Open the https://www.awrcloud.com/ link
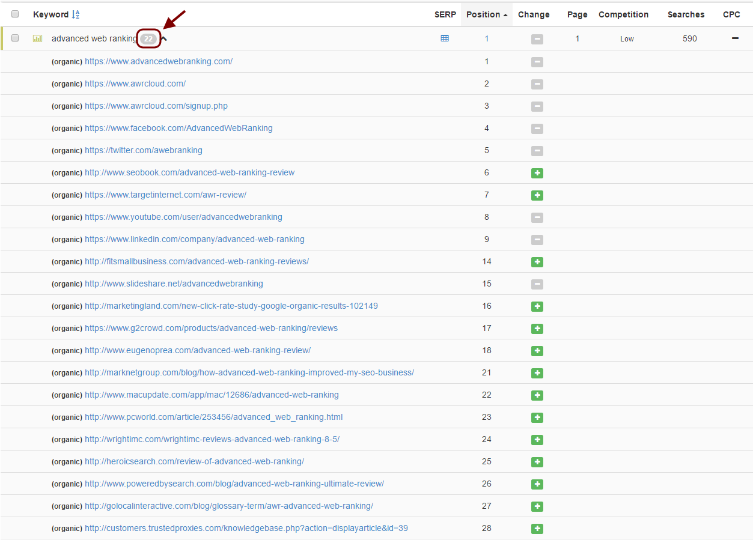This screenshot has height=540, width=756. click(x=135, y=83)
